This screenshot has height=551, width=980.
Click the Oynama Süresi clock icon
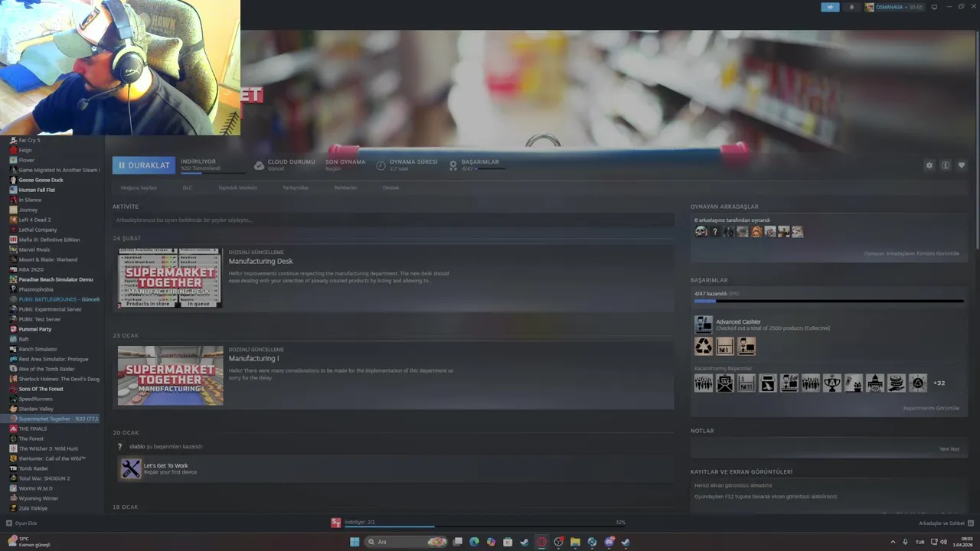[381, 165]
